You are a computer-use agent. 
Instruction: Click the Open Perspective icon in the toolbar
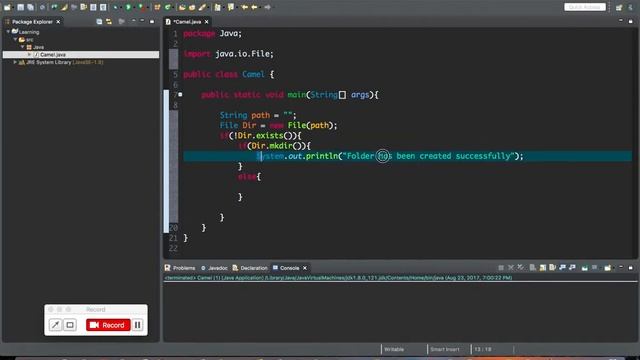coord(619,7)
